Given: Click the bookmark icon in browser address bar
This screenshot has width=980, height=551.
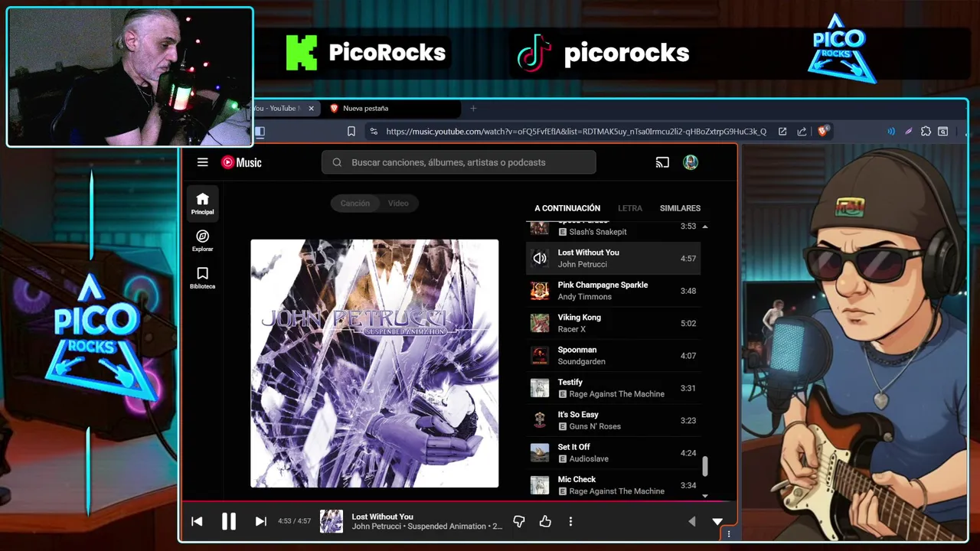Looking at the screenshot, I should 351,132.
